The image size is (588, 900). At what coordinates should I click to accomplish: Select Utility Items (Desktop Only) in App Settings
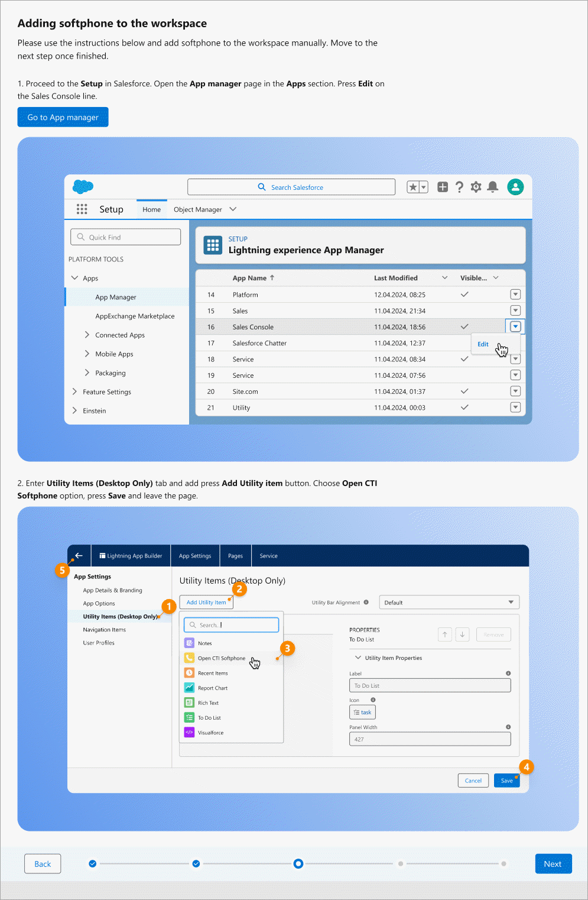(x=121, y=616)
